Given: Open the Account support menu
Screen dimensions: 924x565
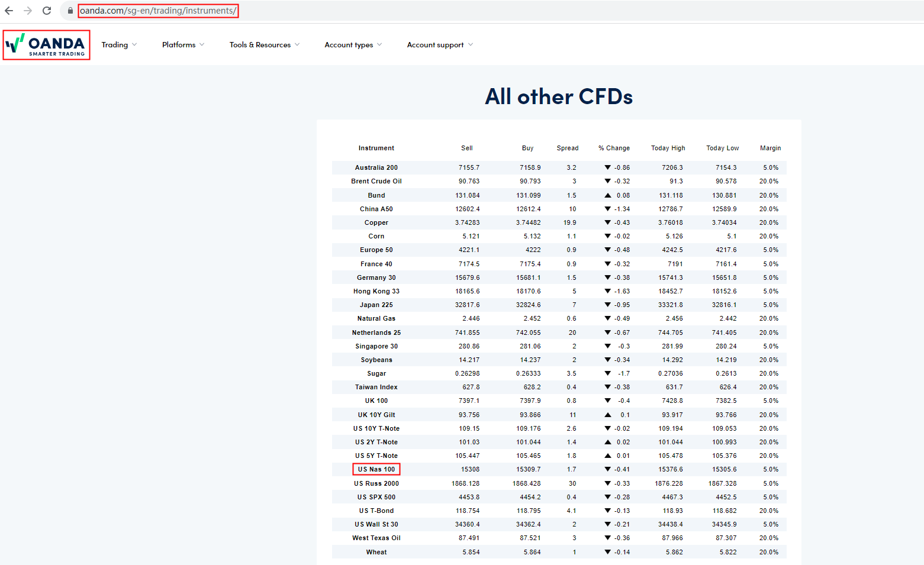Looking at the screenshot, I should pos(440,45).
